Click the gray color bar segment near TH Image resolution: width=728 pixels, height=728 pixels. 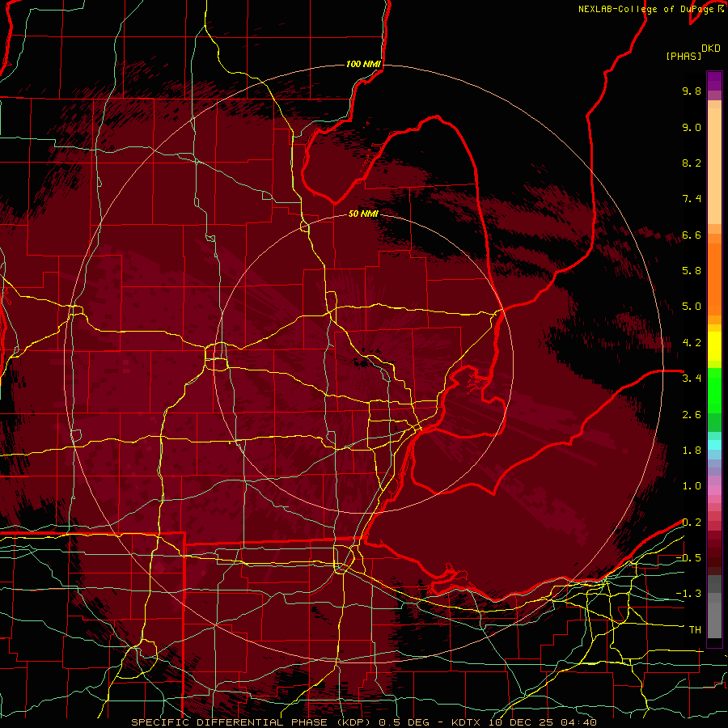(x=714, y=620)
